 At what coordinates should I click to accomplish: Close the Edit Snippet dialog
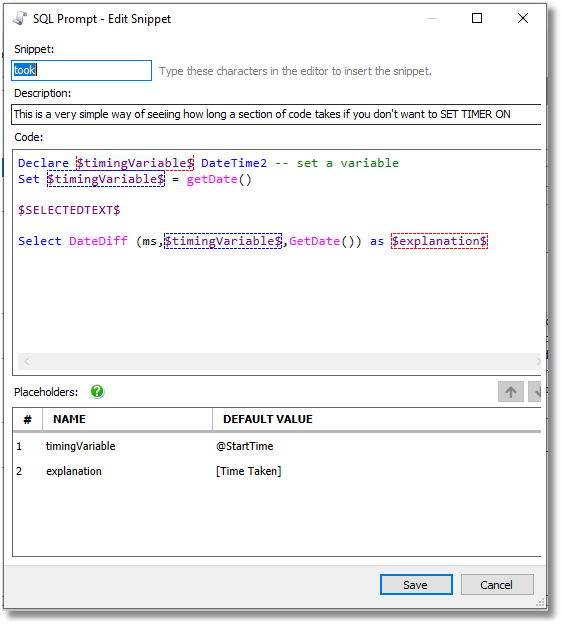pos(523,18)
